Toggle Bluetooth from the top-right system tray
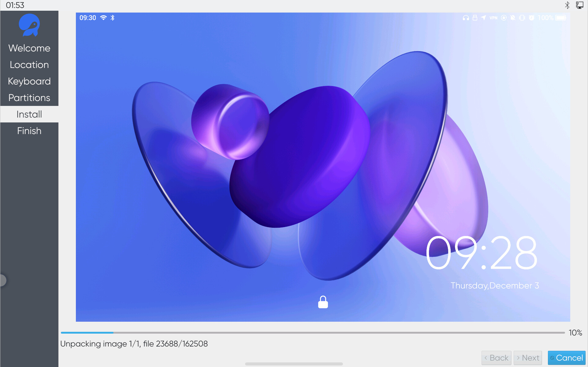The width and height of the screenshot is (588, 367). (x=568, y=5)
